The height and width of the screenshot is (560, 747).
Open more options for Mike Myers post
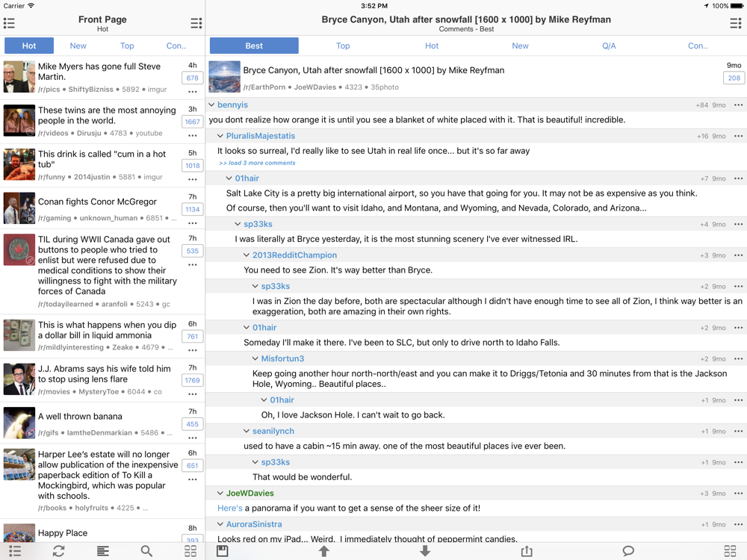click(x=193, y=91)
